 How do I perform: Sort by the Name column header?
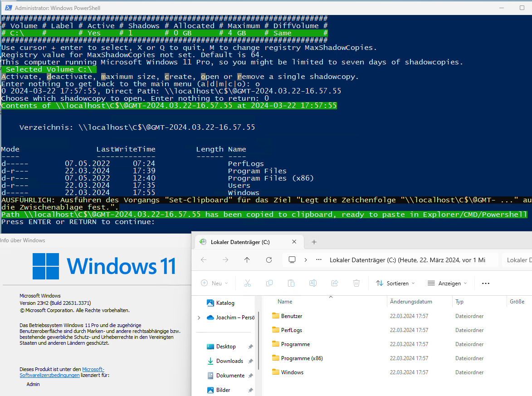point(285,302)
